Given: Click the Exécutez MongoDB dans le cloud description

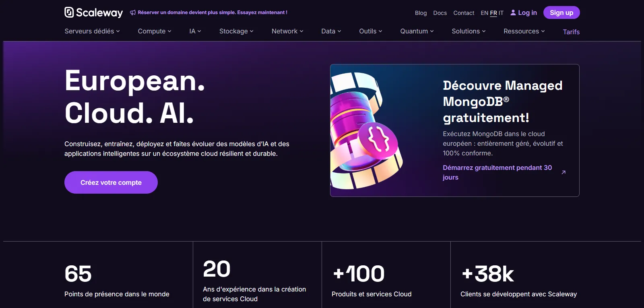Looking at the screenshot, I should coord(503,143).
